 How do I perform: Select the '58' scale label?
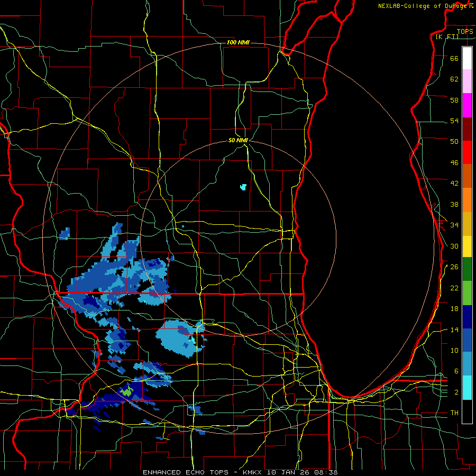(x=454, y=100)
